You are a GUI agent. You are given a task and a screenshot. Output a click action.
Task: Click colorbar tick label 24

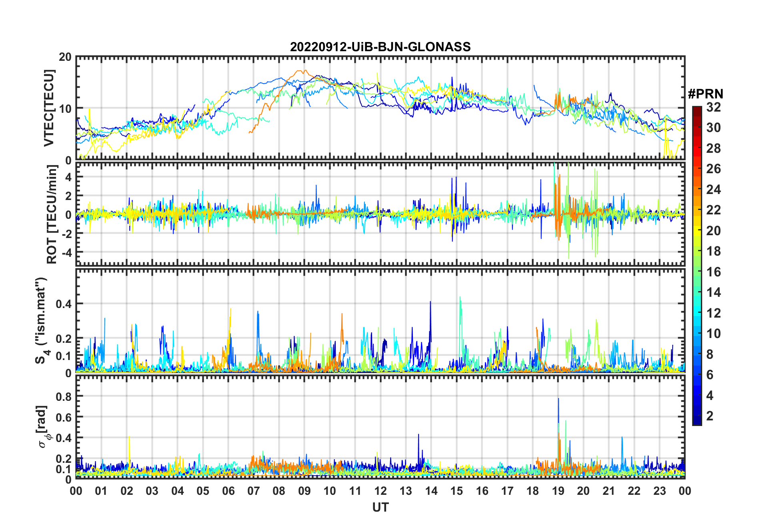(x=713, y=189)
